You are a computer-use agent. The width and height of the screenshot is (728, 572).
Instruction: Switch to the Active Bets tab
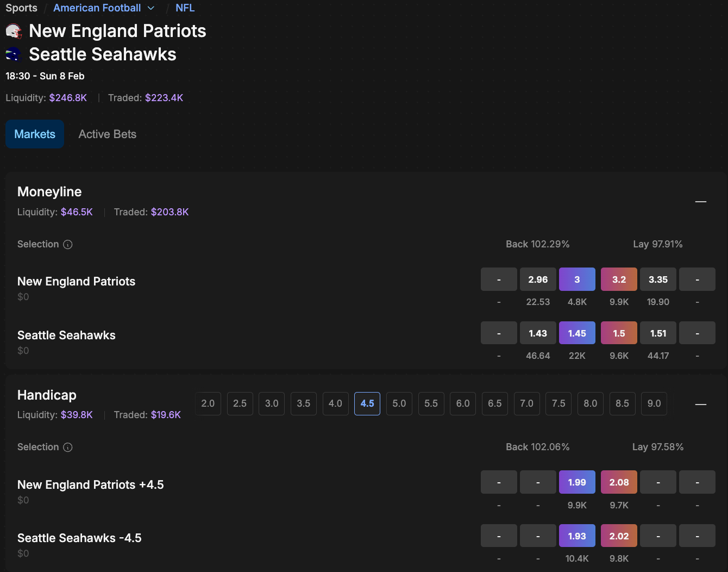(x=108, y=134)
